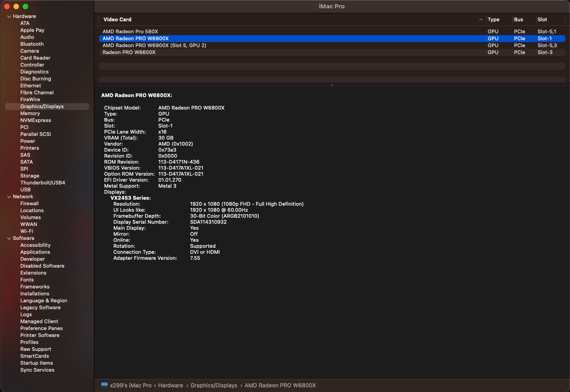Select Legacy Software item
The image size is (570, 392).
(x=40, y=307)
